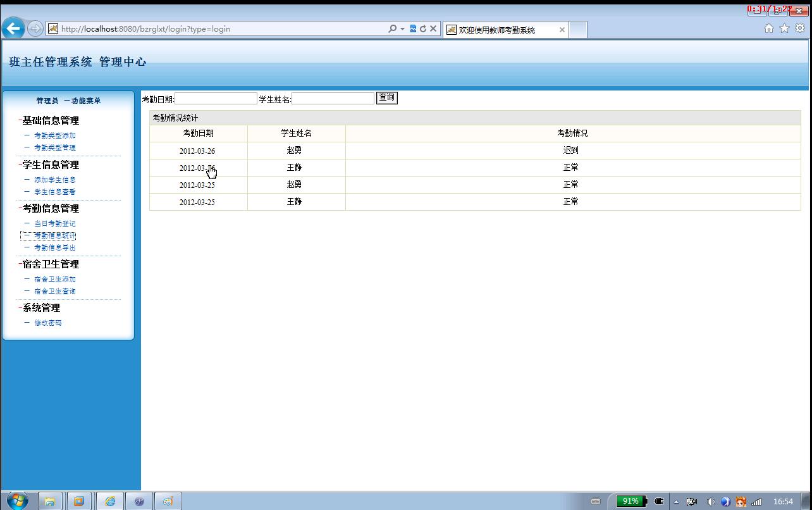Refresh the page with reload icon
The width and height of the screenshot is (812, 510).
(x=423, y=28)
